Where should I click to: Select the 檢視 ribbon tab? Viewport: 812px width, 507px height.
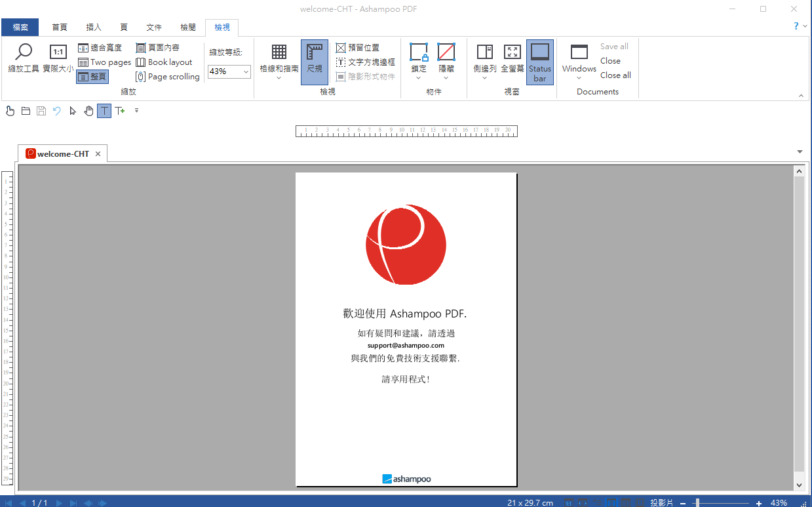[x=222, y=27]
